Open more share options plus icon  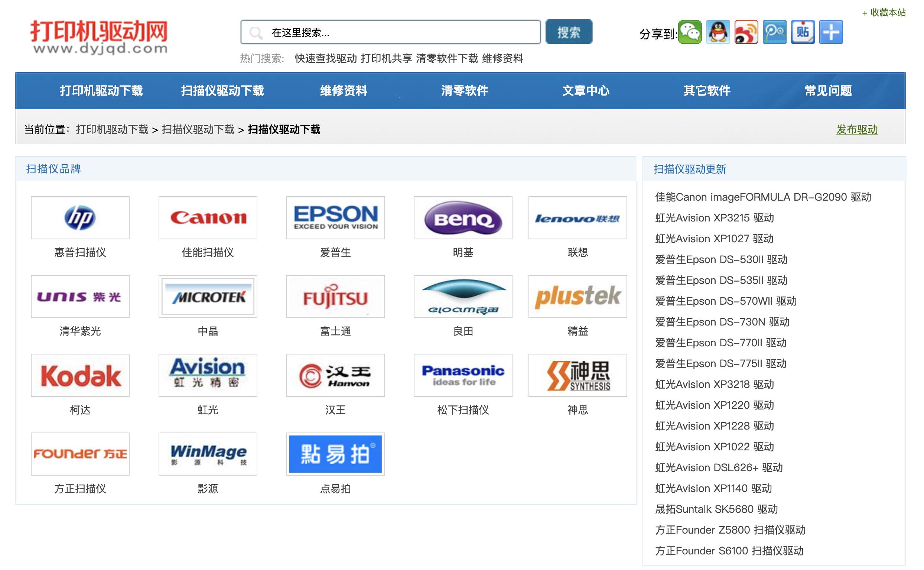[x=831, y=32]
